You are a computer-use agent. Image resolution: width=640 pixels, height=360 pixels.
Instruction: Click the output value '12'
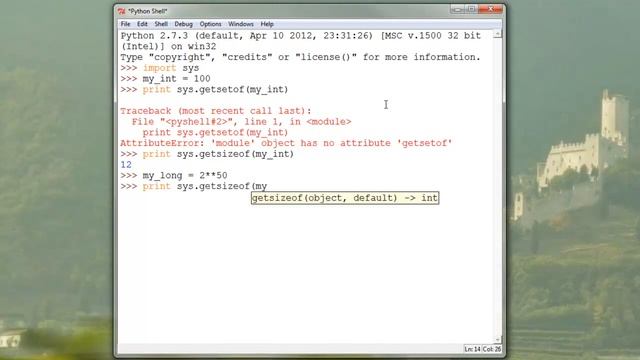(x=126, y=164)
